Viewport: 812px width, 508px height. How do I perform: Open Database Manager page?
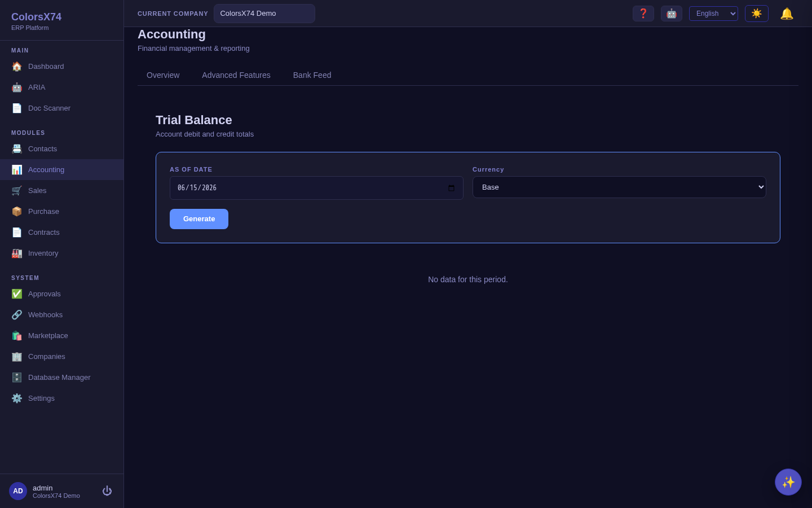[x=61, y=378]
